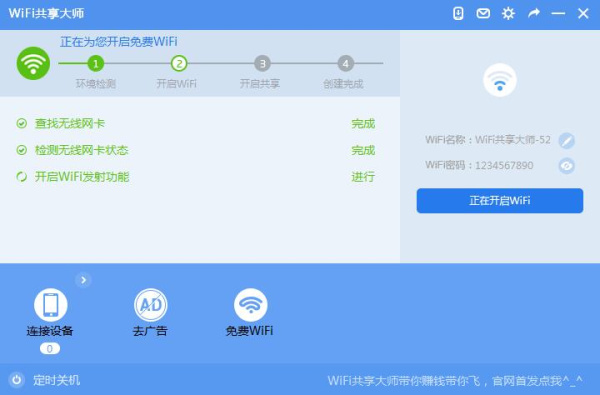Click the 去广告 label
The image size is (600, 395).
coord(150,331)
